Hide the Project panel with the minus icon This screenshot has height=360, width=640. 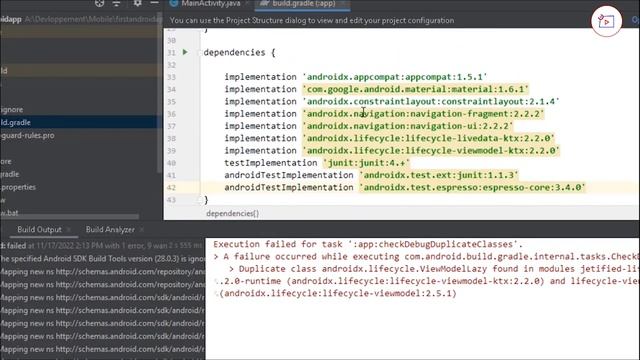(x=154, y=3)
